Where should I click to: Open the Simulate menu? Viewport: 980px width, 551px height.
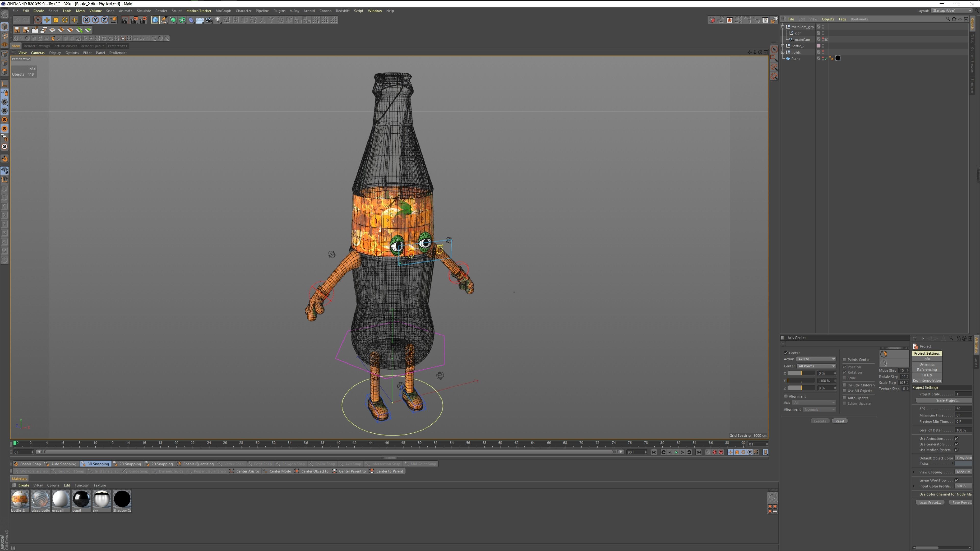144,11
